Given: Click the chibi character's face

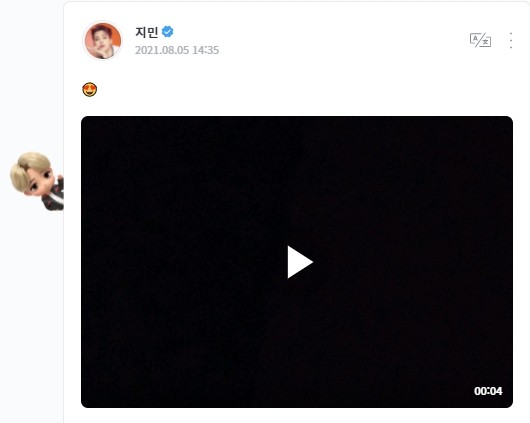Looking at the screenshot, I should 40,183.
